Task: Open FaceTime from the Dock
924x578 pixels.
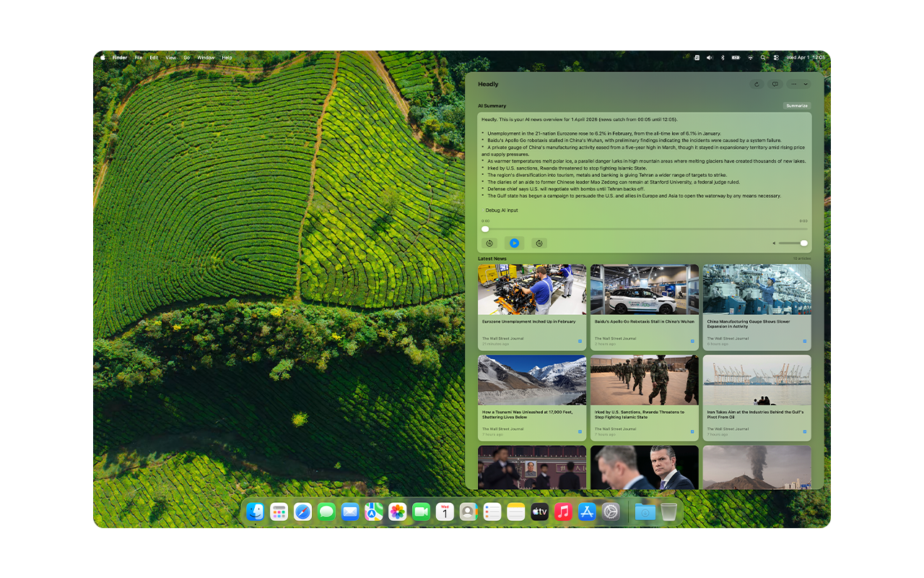Action: click(421, 512)
